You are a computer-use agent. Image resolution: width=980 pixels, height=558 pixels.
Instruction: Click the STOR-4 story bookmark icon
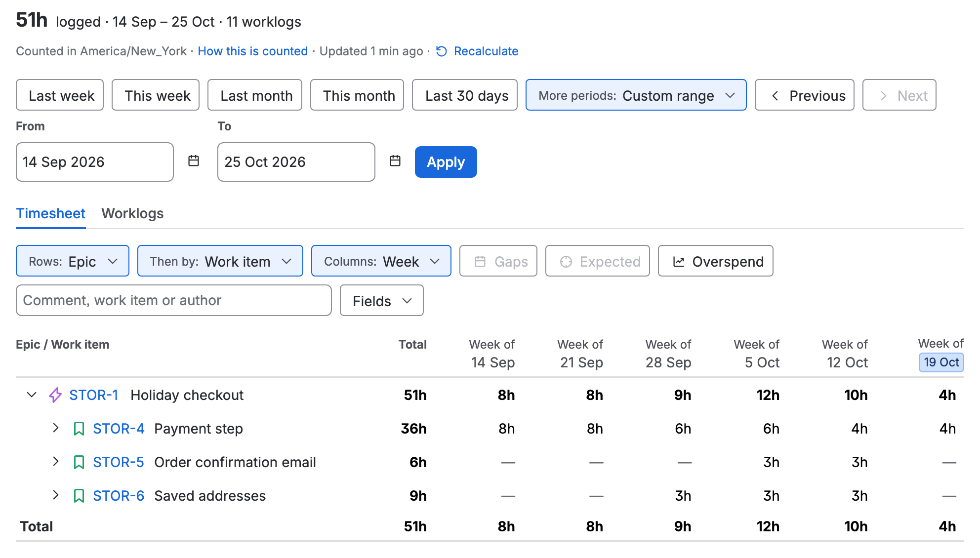[x=79, y=429]
